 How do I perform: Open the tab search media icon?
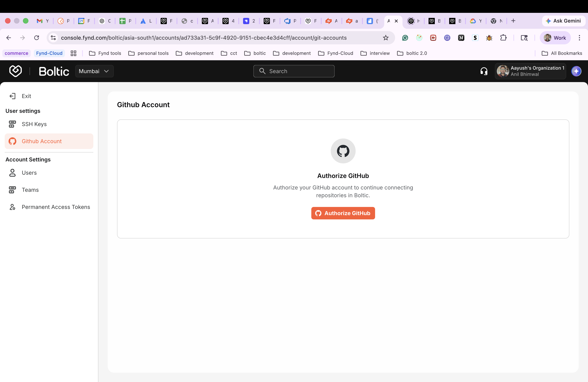pyautogui.click(x=524, y=38)
